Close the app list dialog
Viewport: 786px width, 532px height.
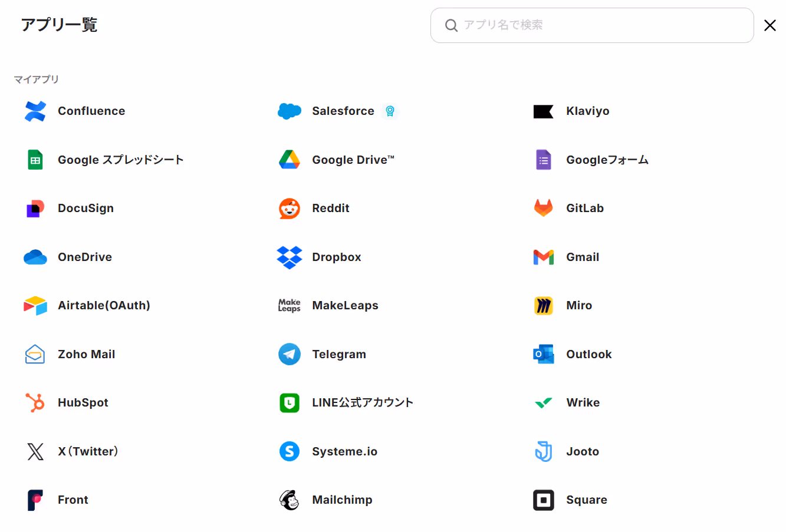pyautogui.click(x=769, y=25)
